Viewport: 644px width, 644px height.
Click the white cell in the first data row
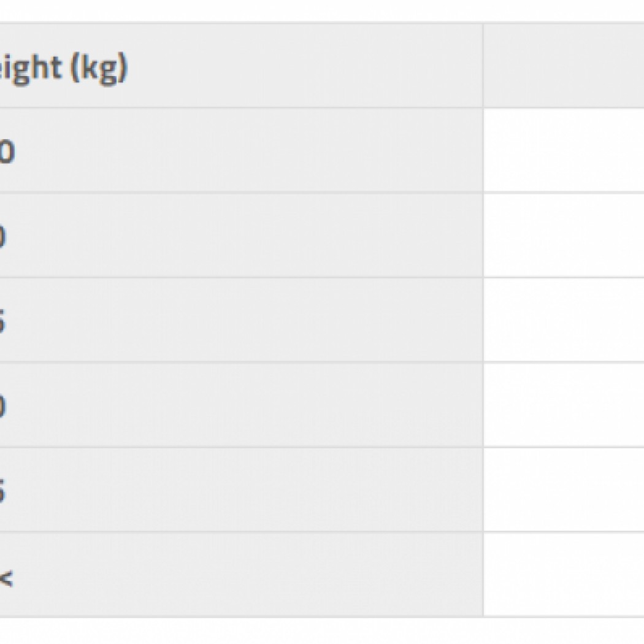(563, 150)
